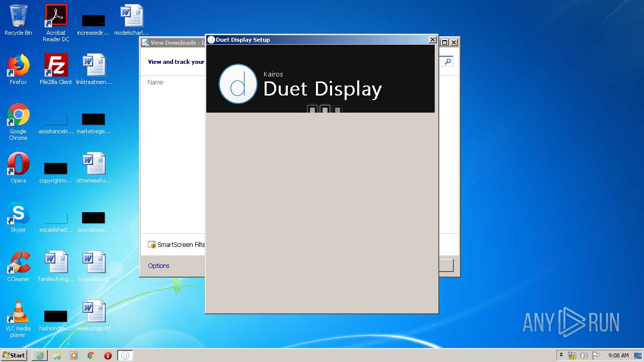
Task: Open Internet Explorer from taskbar
Action: (40, 355)
